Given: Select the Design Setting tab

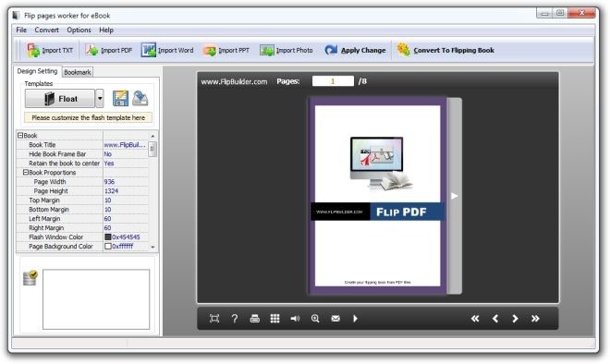Looking at the screenshot, I should [x=37, y=71].
